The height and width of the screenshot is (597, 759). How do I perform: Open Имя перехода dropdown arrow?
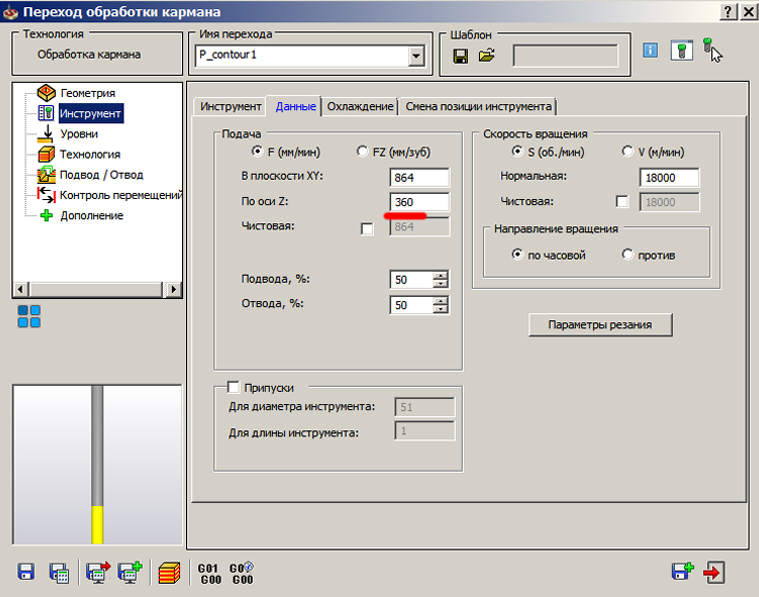tap(416, 56)
